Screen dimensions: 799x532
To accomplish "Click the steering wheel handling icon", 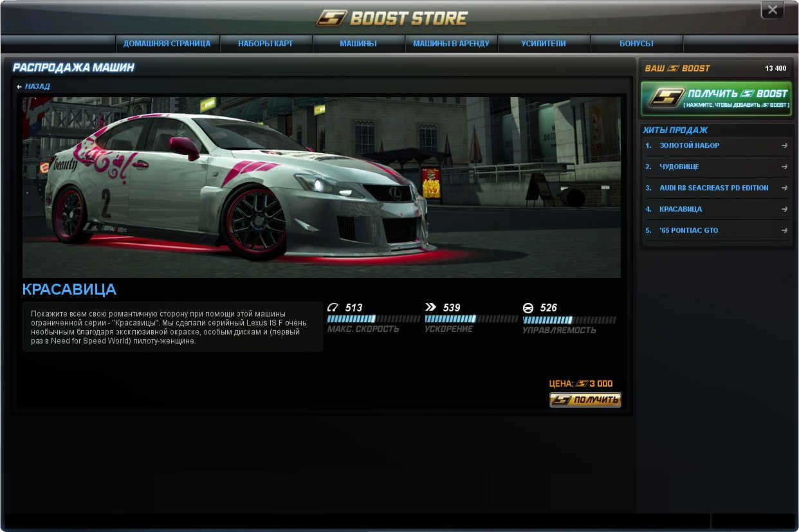I will [x=528, y=307].
